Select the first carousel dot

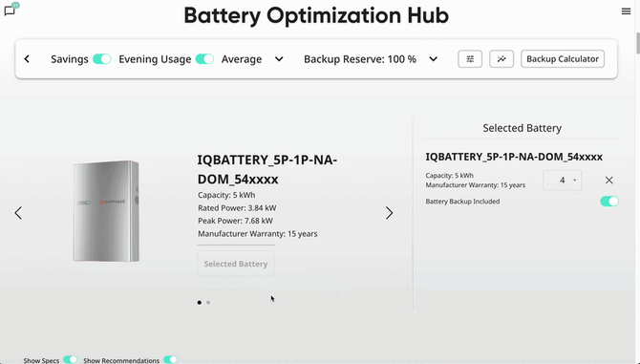200,303
